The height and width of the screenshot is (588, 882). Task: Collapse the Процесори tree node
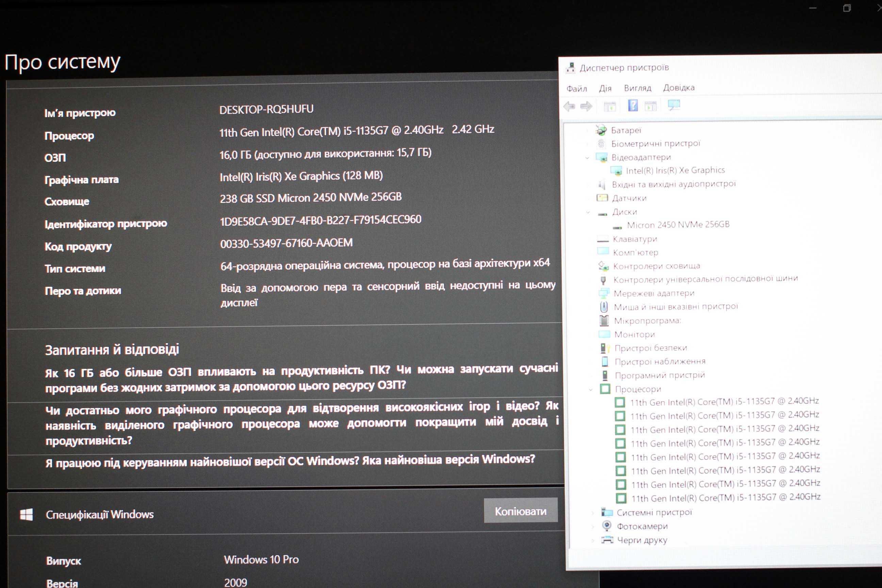coord(590,390)
